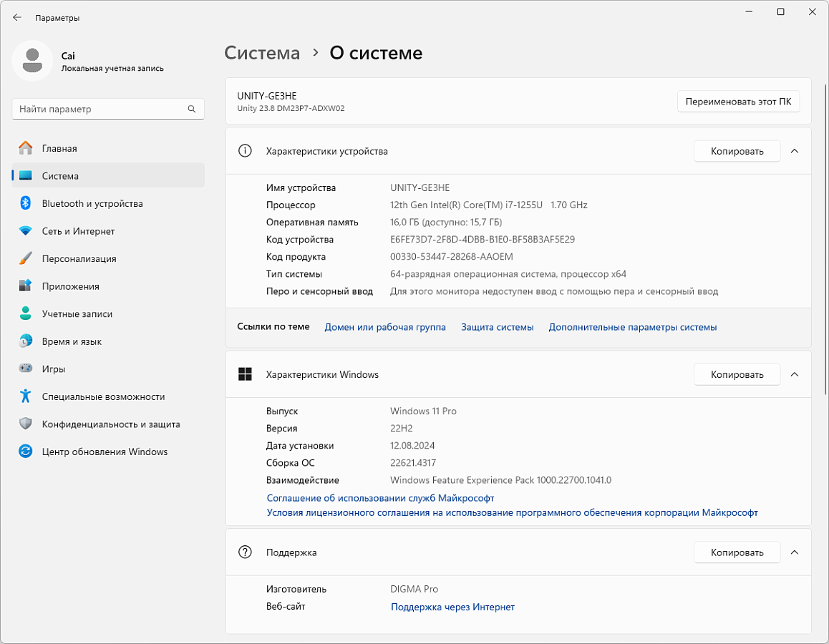The image size is (829, 644).
Task: Click the Конфиденциальность shield icon
Action: (x=25, y=424)
